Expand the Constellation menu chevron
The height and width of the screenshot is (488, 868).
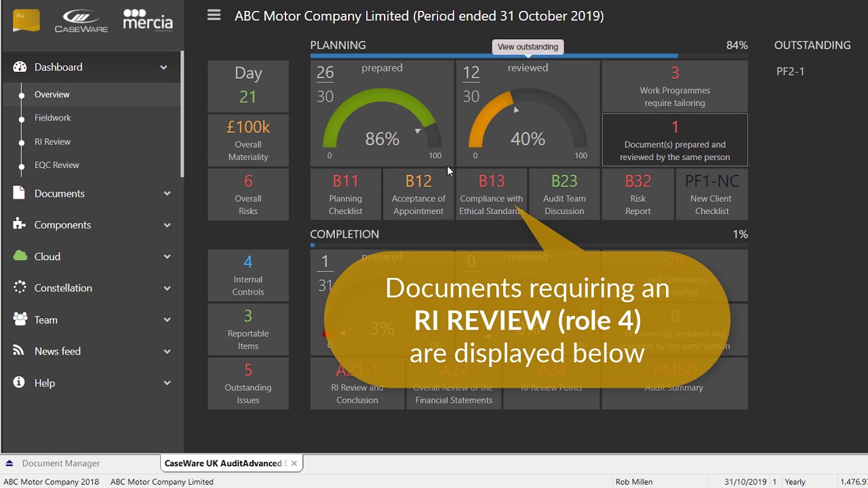coord(167,288)
